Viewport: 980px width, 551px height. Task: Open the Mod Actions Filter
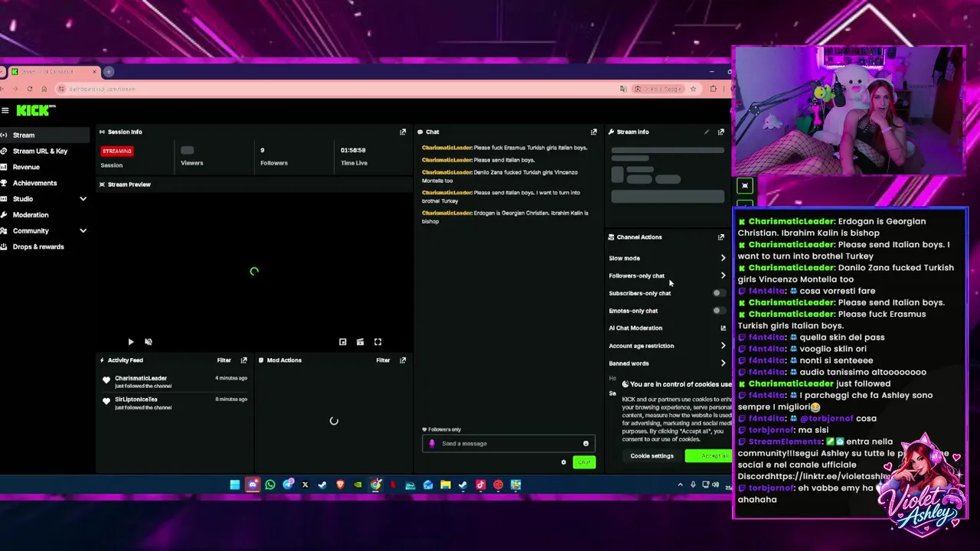[x=383, y=360]
